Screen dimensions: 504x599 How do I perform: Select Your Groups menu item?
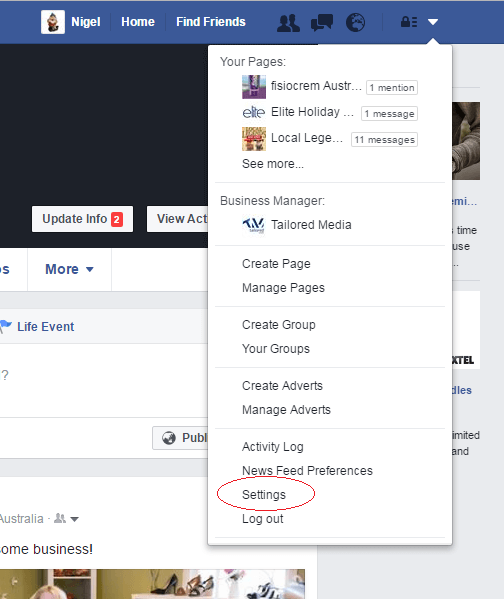point(276,349)
